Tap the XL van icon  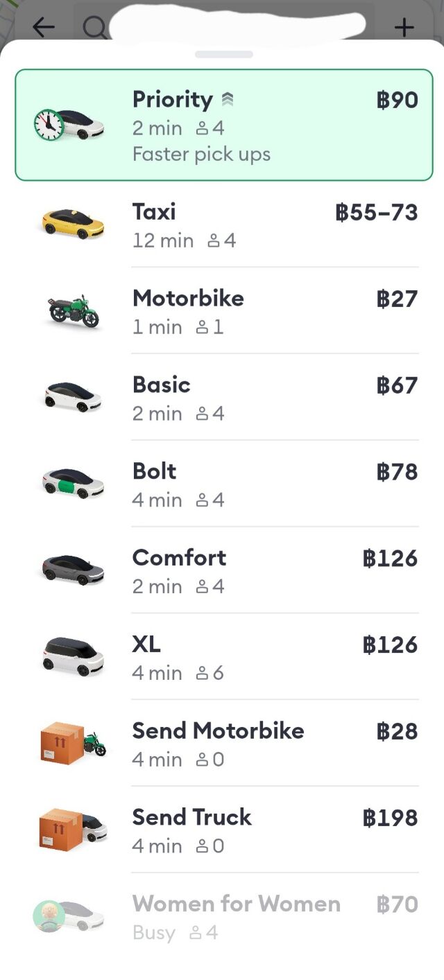73,656
